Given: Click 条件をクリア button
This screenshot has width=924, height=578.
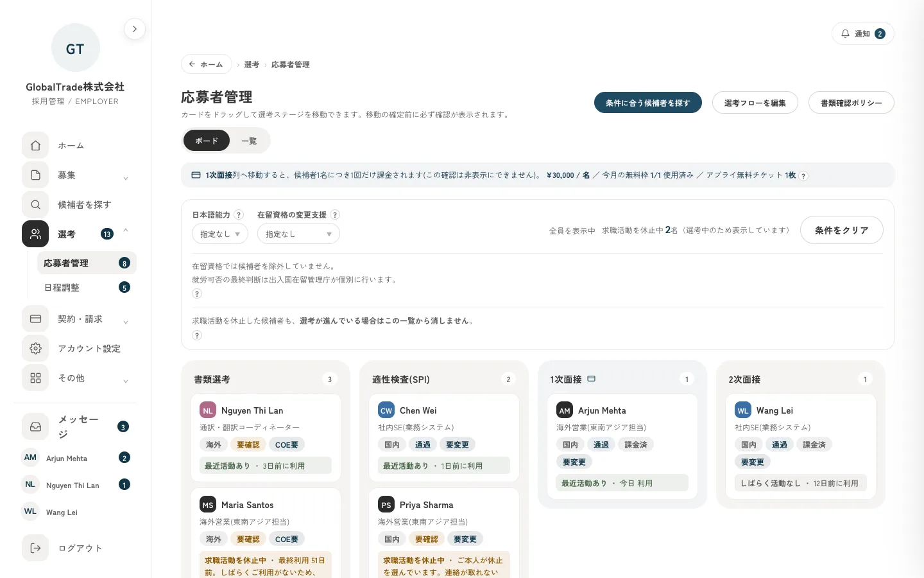Looking at the screenshot, I should coord(842,230).
